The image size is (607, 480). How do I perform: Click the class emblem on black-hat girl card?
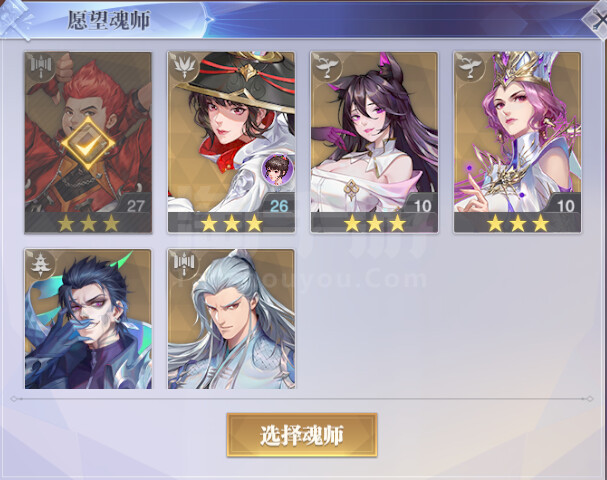coord(183,67)
